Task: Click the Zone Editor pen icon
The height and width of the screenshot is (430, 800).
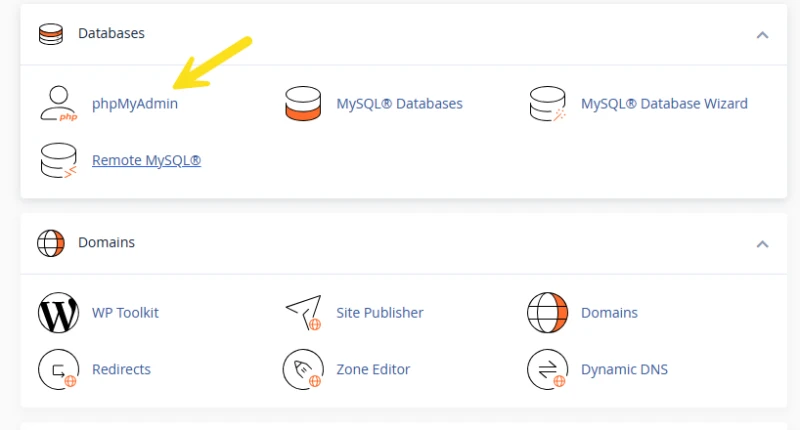Action: tap(303, 369)
